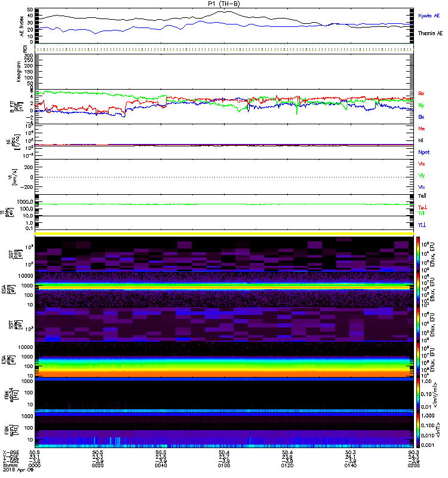The height and width of the screenshot is (478, 448).
Task: Select the red Ne density legend label
Action: pos(421,128)
